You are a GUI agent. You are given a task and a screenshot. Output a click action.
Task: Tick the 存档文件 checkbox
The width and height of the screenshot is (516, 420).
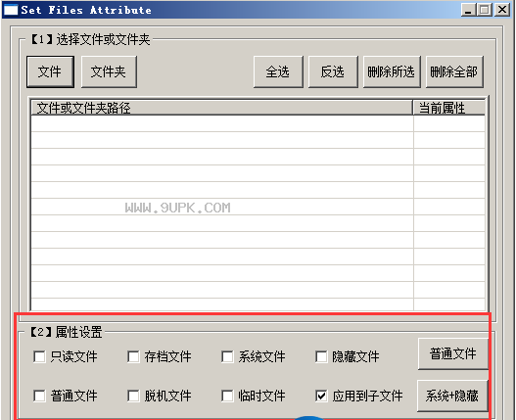tap(133, 356)
